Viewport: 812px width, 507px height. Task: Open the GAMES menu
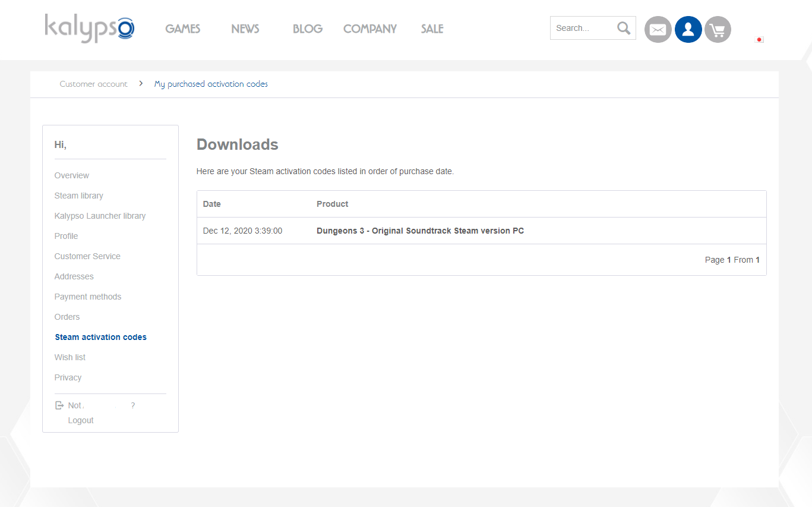pos(183,29)
